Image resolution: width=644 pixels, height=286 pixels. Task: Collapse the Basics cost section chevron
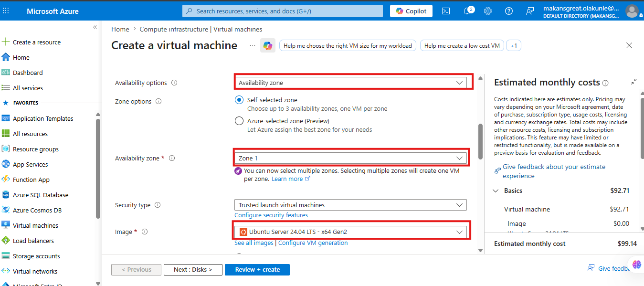496,191
